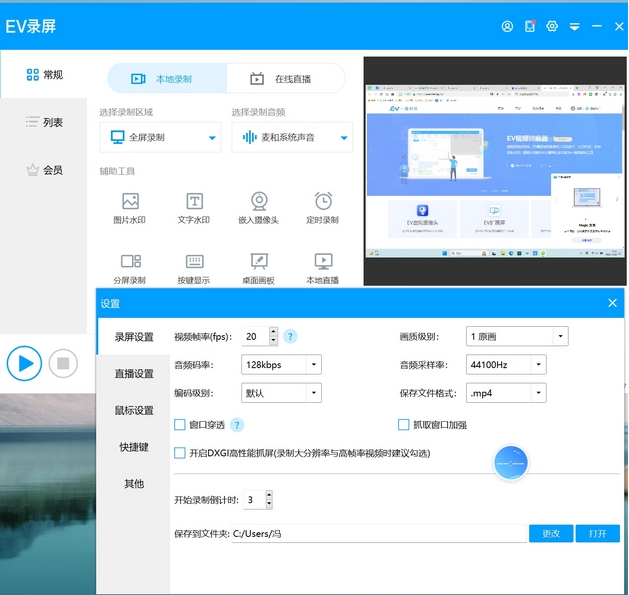The image size is (629, 595).
Task: Open the 本地直播 local live stream tool
Action: [323, 268]
